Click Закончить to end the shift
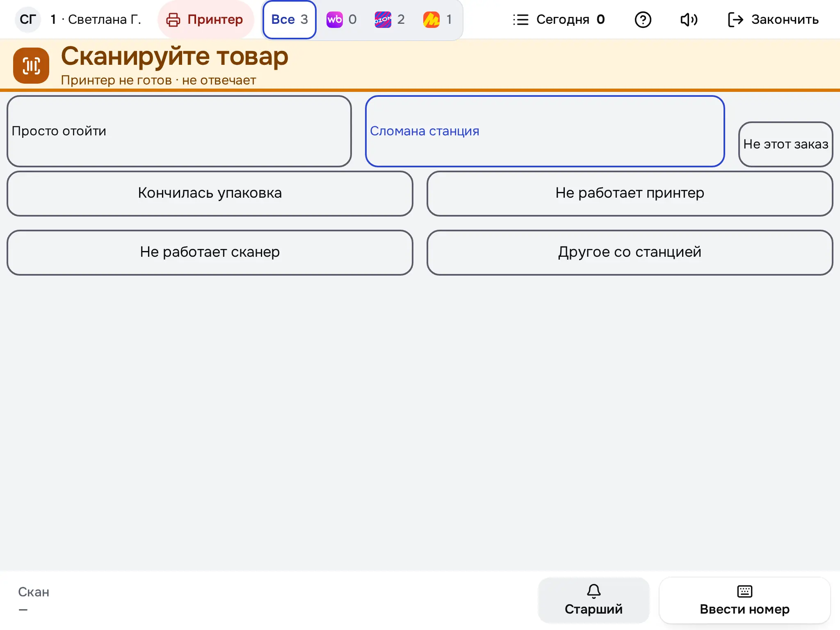This screenshot has width=840, height=630. [x=773, y=19]
